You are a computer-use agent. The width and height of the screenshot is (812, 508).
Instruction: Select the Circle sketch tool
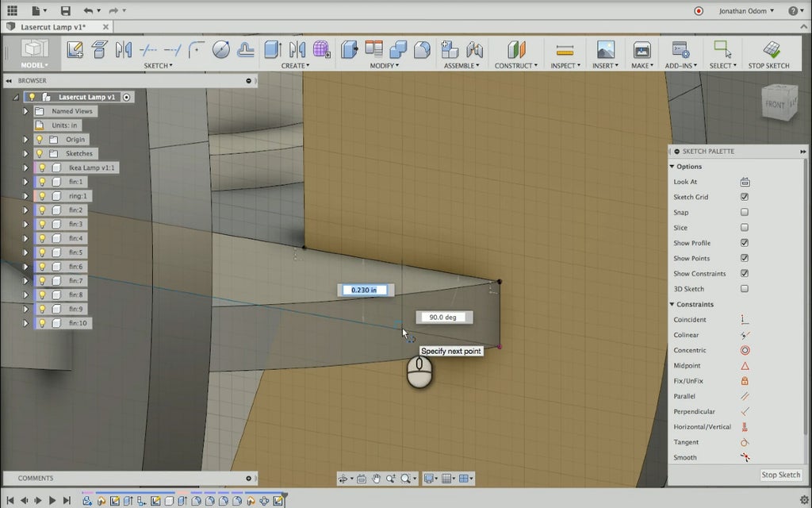pyautogui.click(x=221, y=50)
